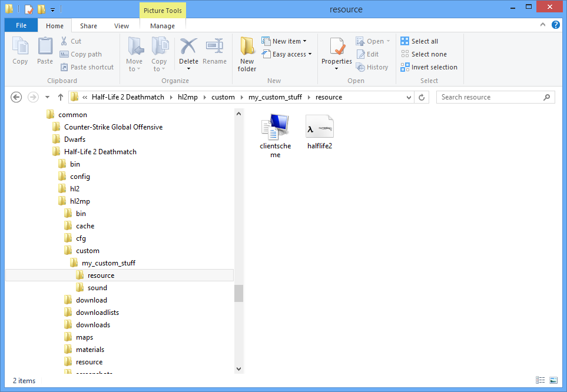Select Half-Life 2 Deathmatch in the tree
The image size is (567, 392).
tap(95, 151)
